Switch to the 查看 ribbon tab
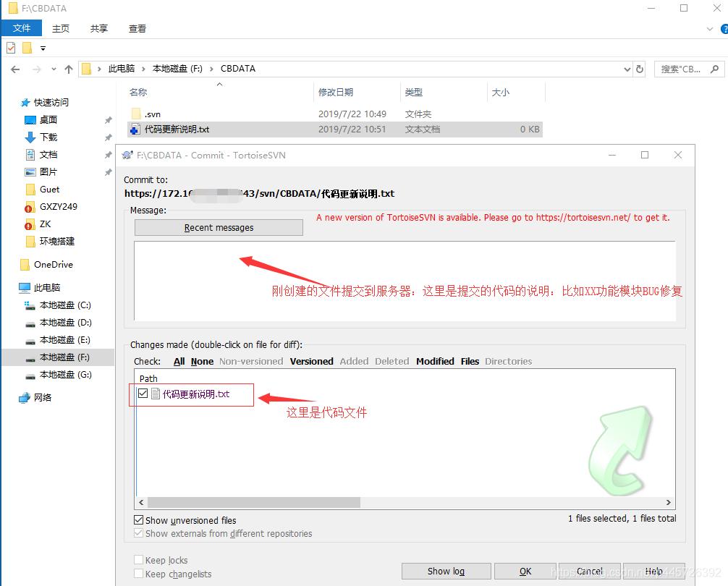 [137, 27]
